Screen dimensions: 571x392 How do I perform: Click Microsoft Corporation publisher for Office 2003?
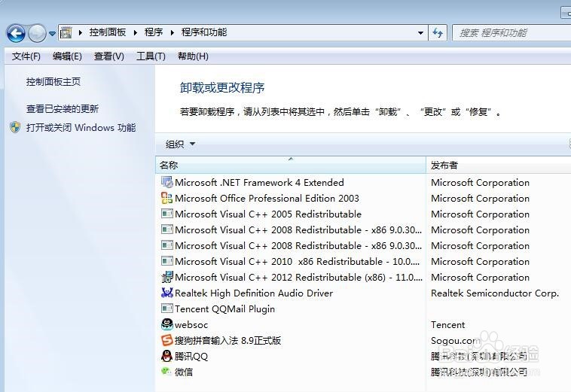point(480,198)
